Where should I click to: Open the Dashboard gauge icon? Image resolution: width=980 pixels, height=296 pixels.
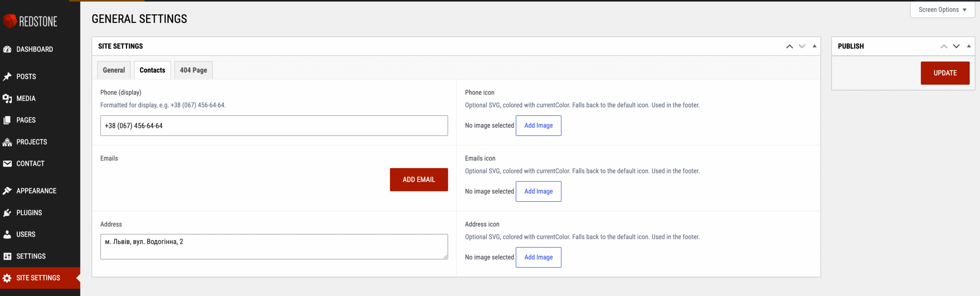7,49
